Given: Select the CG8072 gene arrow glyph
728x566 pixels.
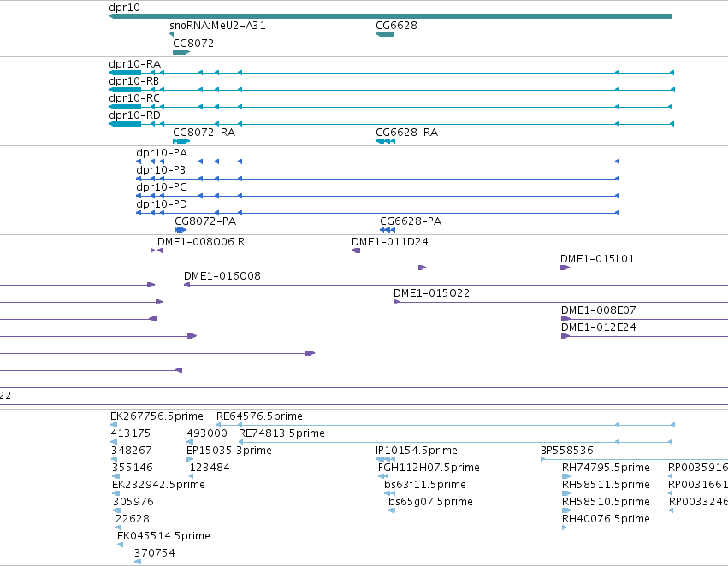Looking at the screenshot, I should [181, 52].
